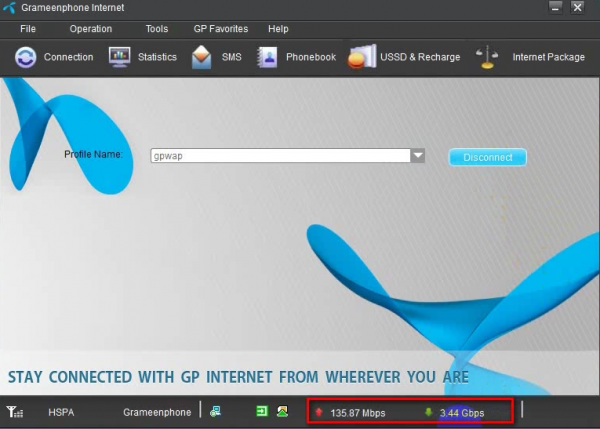Click the HSPA network type text

(61, 413)
